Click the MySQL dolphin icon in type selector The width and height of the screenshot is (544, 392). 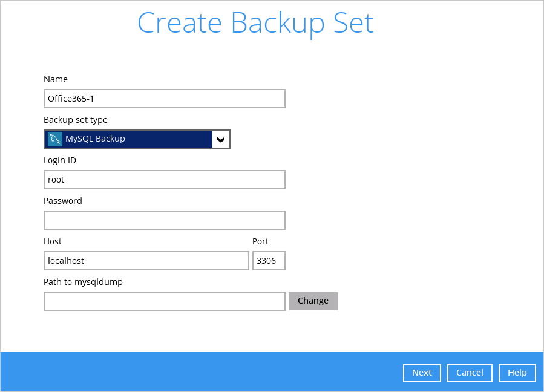55,139
